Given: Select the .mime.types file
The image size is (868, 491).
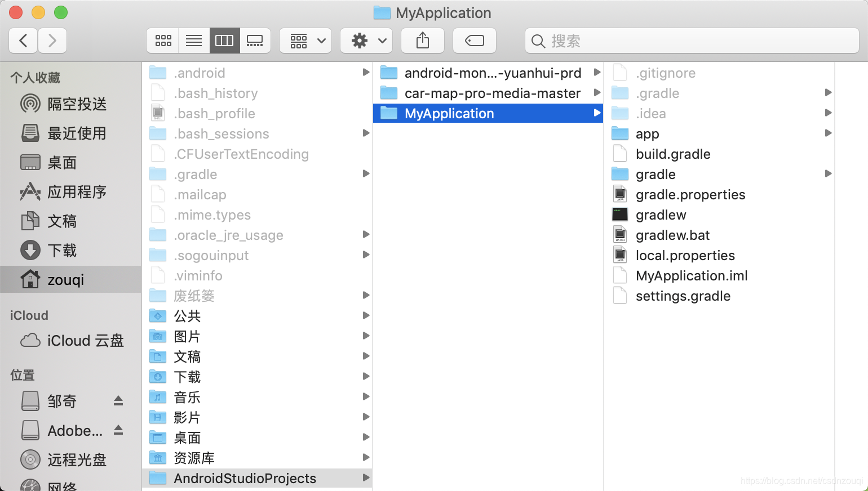Looking at the screenshot, I should pos(257,215).
